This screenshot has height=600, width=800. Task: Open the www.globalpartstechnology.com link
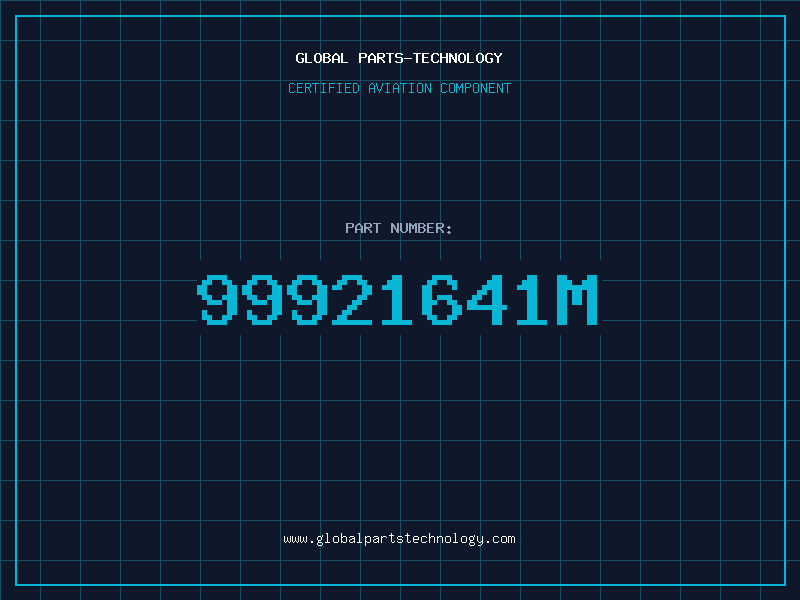tap(399, 539)
